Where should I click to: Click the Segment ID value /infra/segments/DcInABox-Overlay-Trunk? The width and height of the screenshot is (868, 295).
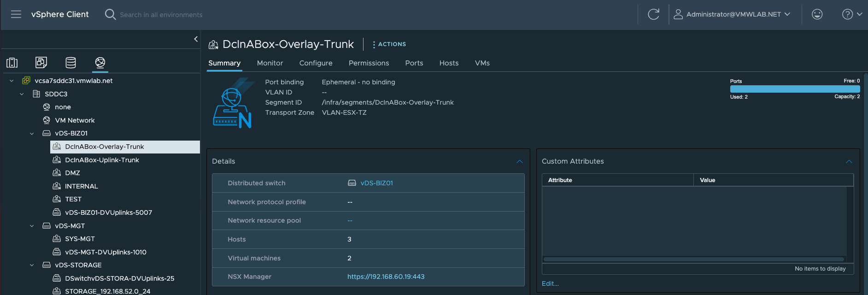coord(387,102)
